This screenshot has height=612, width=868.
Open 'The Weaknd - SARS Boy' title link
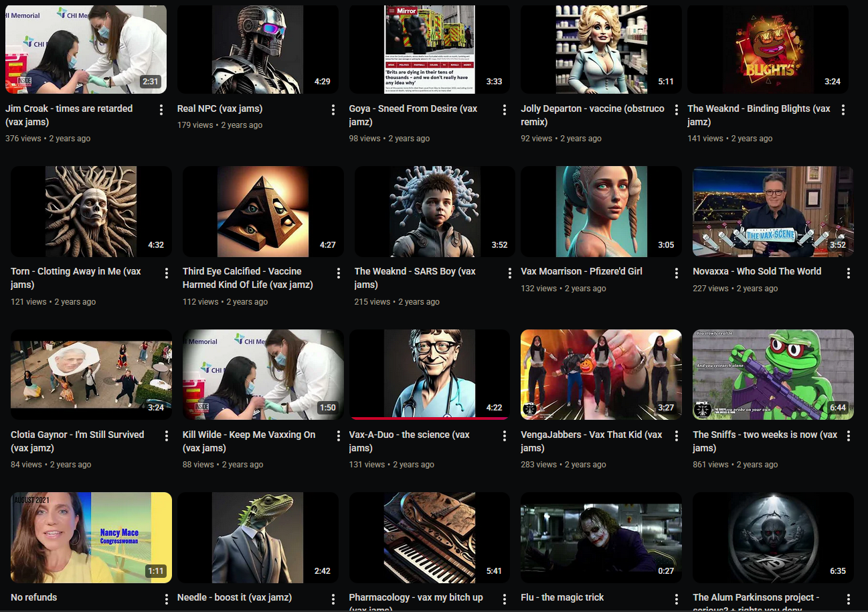click(x=415, y=278)
